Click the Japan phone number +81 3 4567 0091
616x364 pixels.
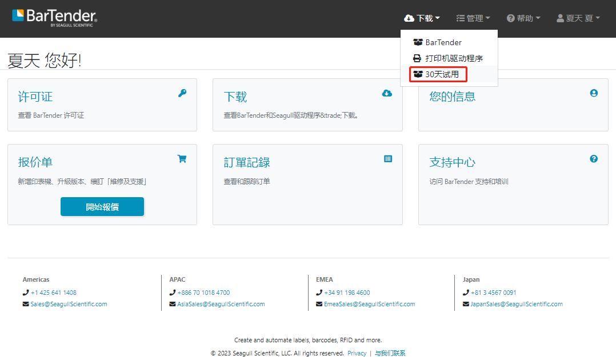(x=494, y=293)
